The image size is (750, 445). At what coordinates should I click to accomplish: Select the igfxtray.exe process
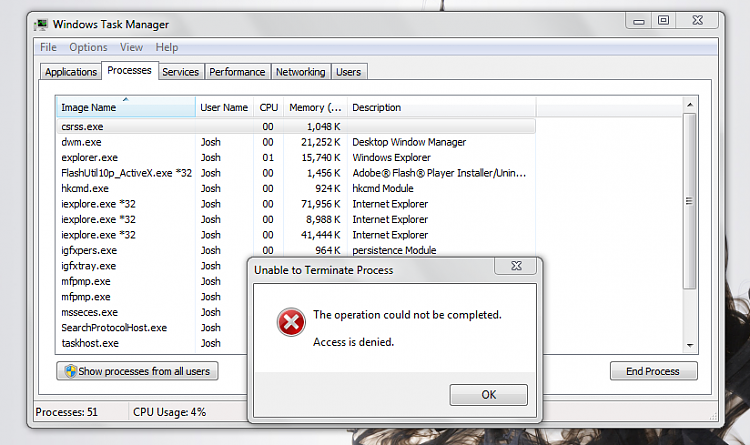88,266
